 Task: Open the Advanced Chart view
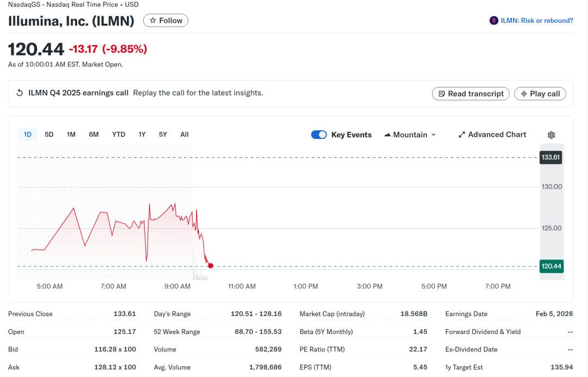(492, 135)
